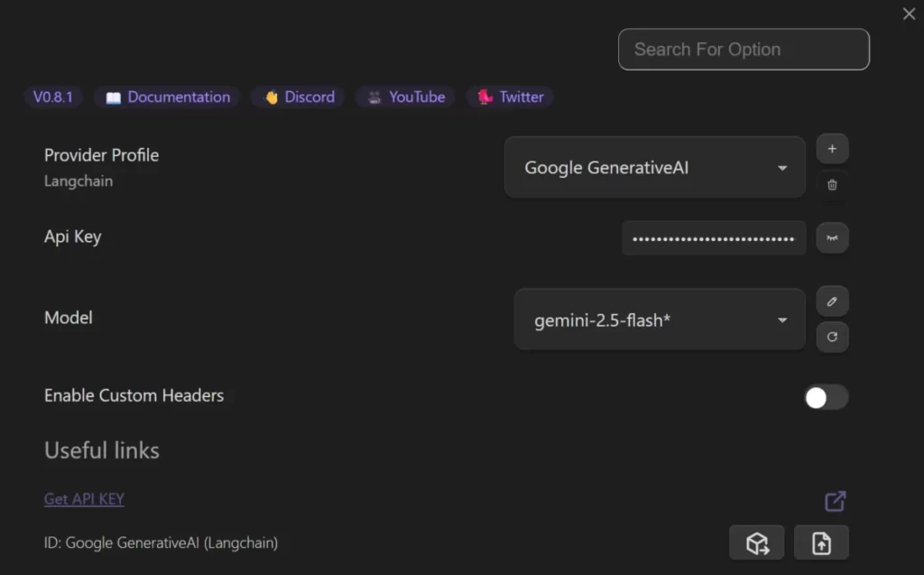924x575 pixels.
Task: Open the gemini-2.5-flash model chevron
Action: [781, 319]
